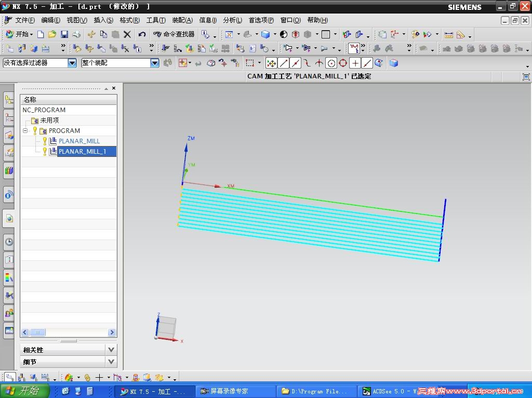Click the Verify Tool Path icon
Viewport: 532px width, 398px height.
[189, 48]
